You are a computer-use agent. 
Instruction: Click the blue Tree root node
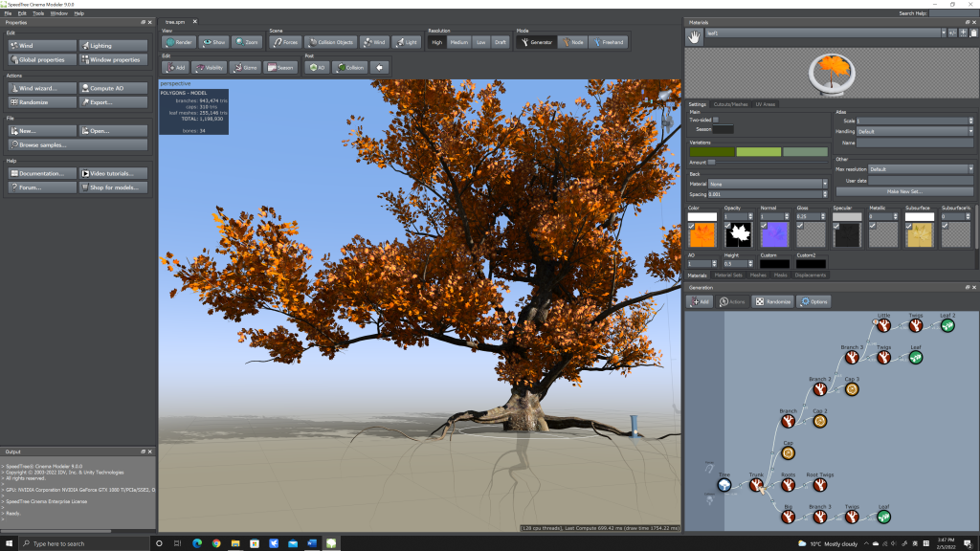click(725, 485)
